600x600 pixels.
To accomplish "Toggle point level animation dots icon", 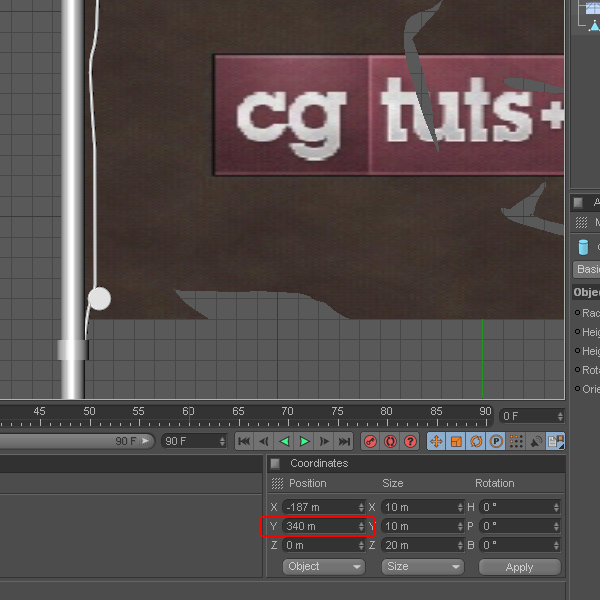I will coord(516,441).
